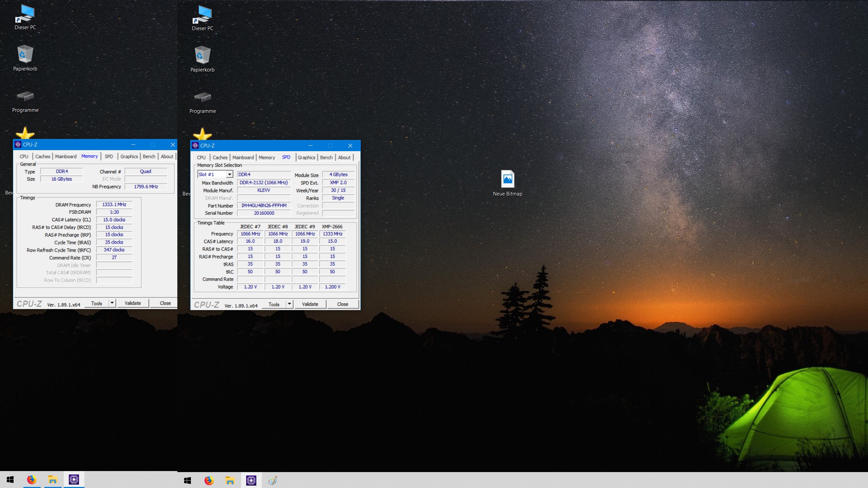Open Graphics tab in SPD window
The height and width of the screenshot is (488, 868).
coord(306,157)
